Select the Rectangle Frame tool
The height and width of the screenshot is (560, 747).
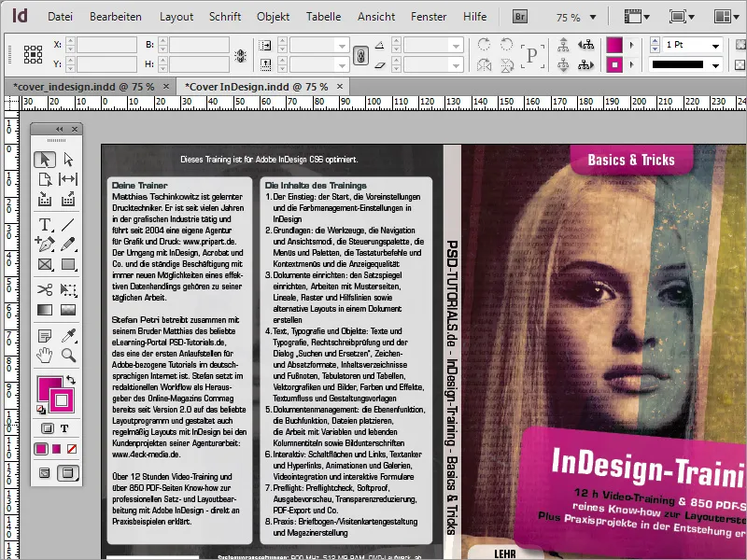(45, 264)
